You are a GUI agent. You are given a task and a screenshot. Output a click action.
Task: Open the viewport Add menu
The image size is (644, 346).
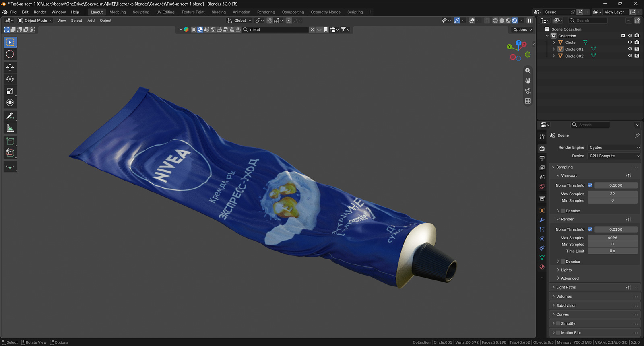point(91,21)
